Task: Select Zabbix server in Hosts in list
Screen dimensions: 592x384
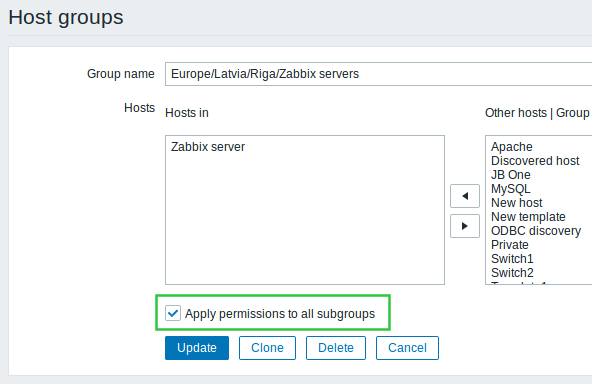Action: [208, 147]
